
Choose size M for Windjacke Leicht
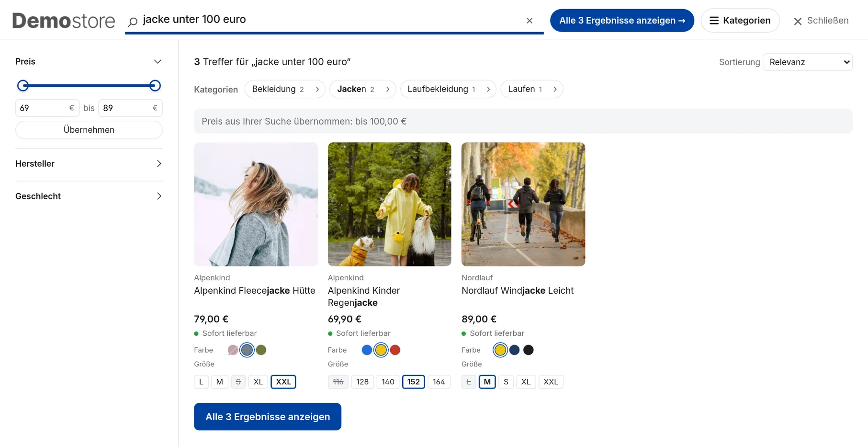tap(487, 382)
